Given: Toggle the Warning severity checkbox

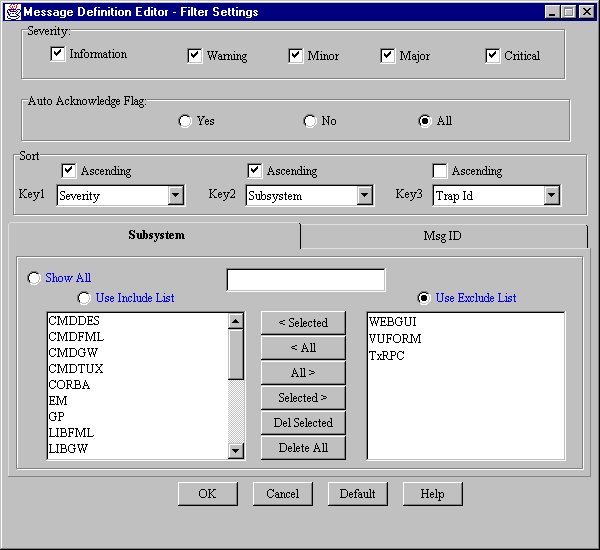Looking at the screenshot, I should (x=195, y=56).
